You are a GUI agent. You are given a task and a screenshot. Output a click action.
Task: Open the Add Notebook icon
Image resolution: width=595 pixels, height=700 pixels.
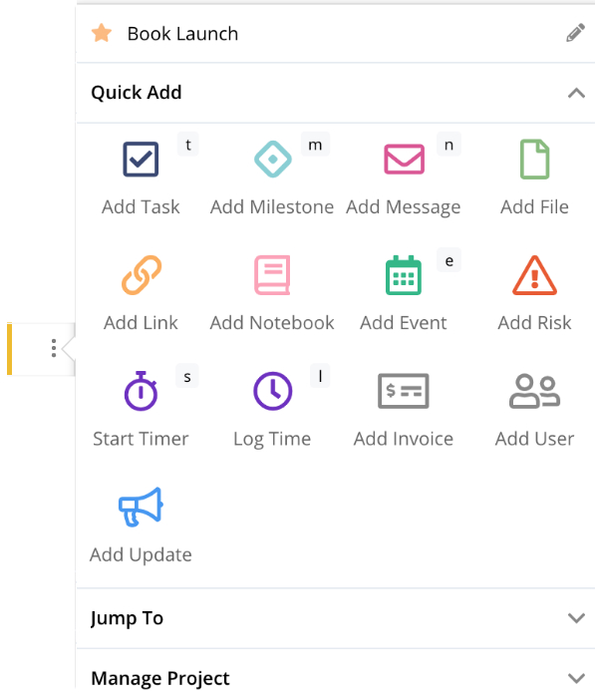(x=272, y=275)
